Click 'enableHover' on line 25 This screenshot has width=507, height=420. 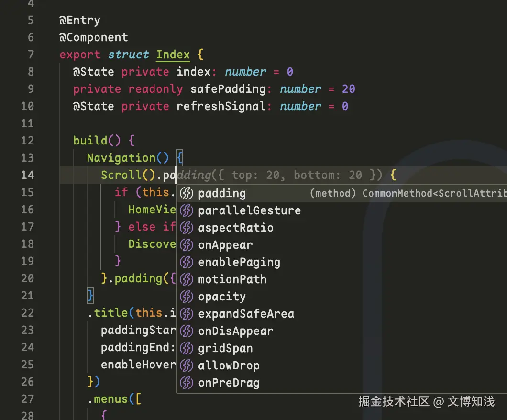(138, 365)
